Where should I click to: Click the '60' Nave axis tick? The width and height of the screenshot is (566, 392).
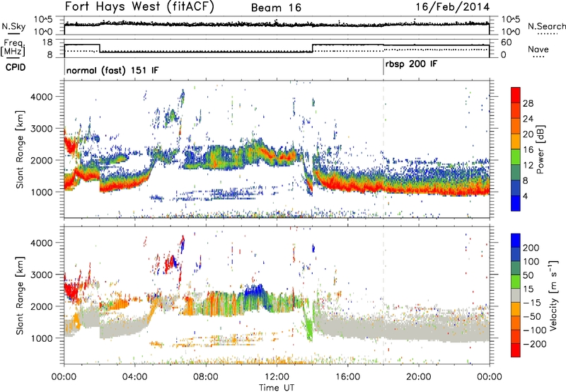coord(506,42)
